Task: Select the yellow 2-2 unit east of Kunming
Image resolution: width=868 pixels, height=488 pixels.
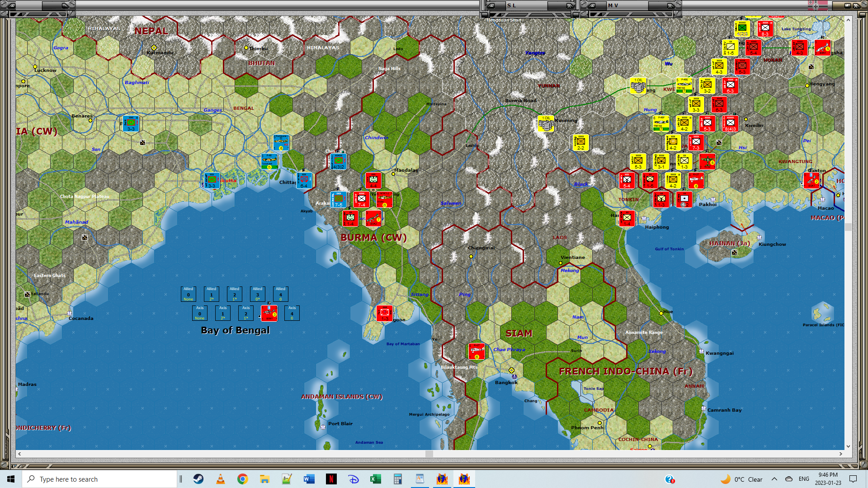Action: pyautogui.click(x=580, y=142)
